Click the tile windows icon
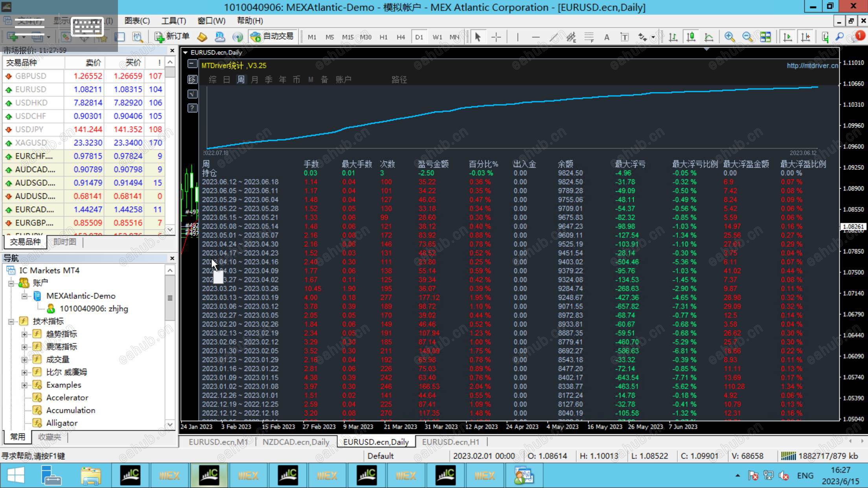This screenshot has height=488, width=868. tap(765, 37)
